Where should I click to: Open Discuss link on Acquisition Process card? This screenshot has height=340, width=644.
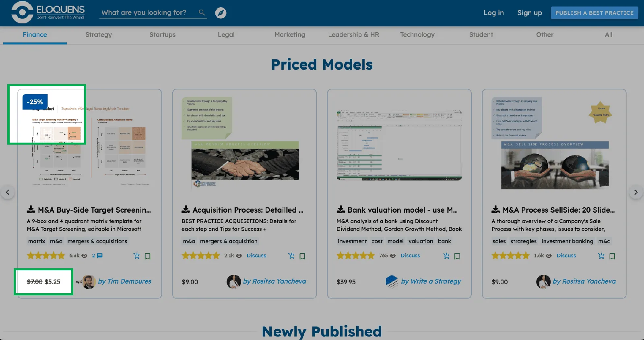coord(256,255)
